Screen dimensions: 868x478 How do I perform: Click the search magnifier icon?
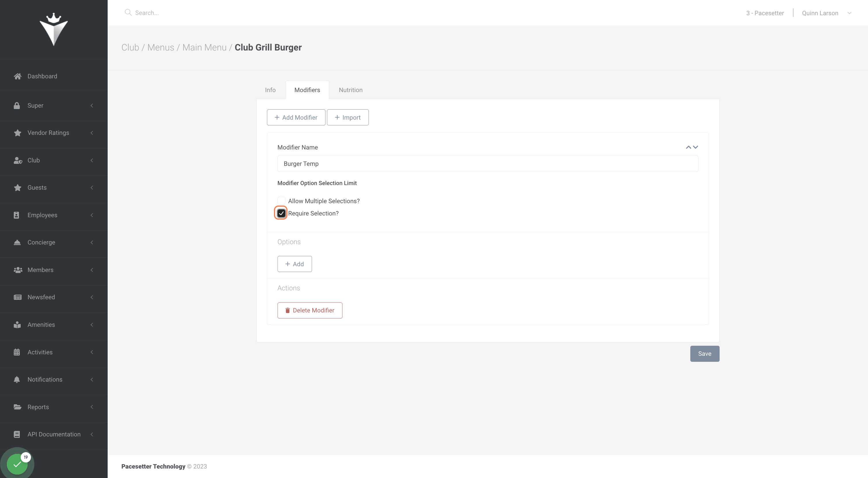(x=128, y=12)
